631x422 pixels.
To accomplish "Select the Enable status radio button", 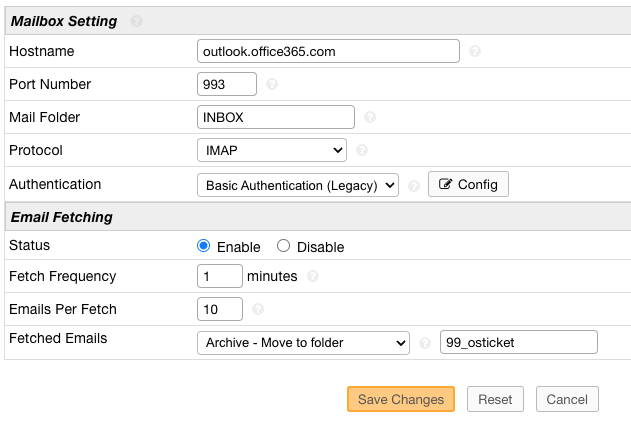I will click(x=204, y=246).
